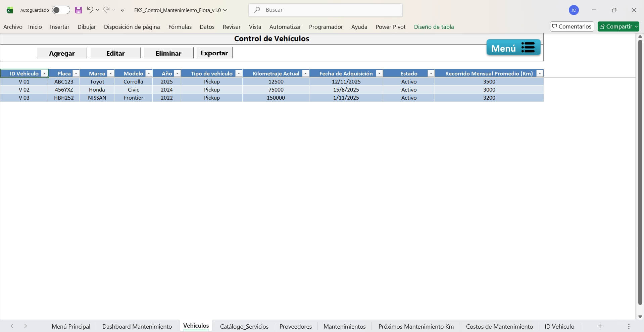Select kilometraje cell 75000
The image size is (644, 332).
[x=276, y=90]
